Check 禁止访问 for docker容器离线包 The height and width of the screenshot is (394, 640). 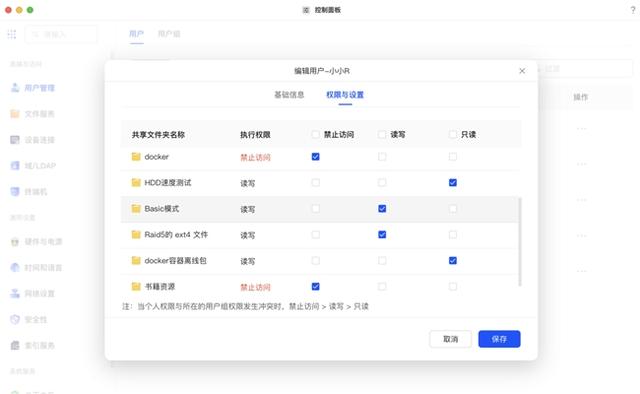[316, 260]
